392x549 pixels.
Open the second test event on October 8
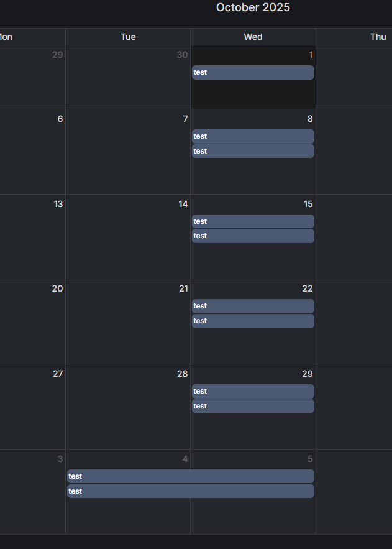coord(253,151)
